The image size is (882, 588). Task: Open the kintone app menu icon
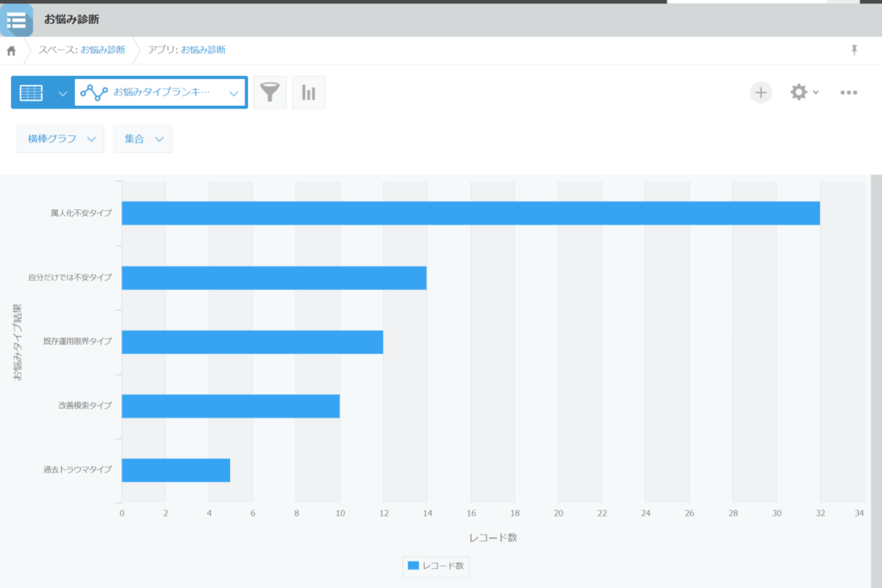(x=16, y=19)
